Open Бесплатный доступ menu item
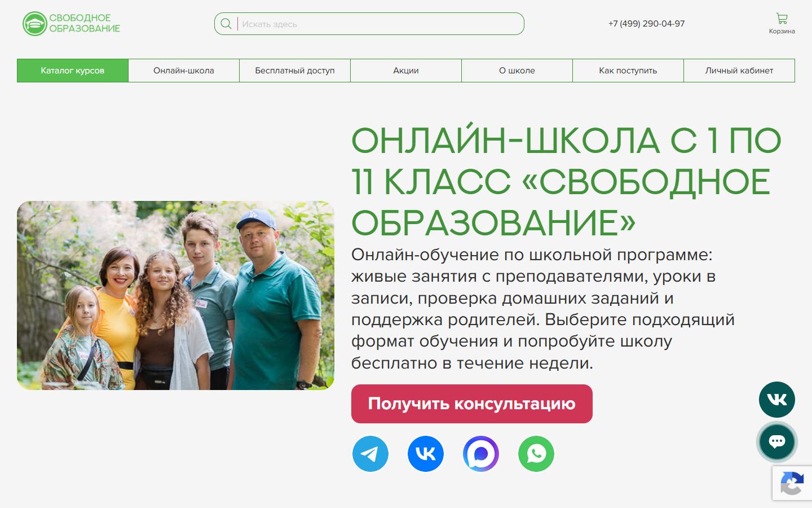The width and height of the screenshot is (812, 508). pyautogui.click(x=295, y=71)
